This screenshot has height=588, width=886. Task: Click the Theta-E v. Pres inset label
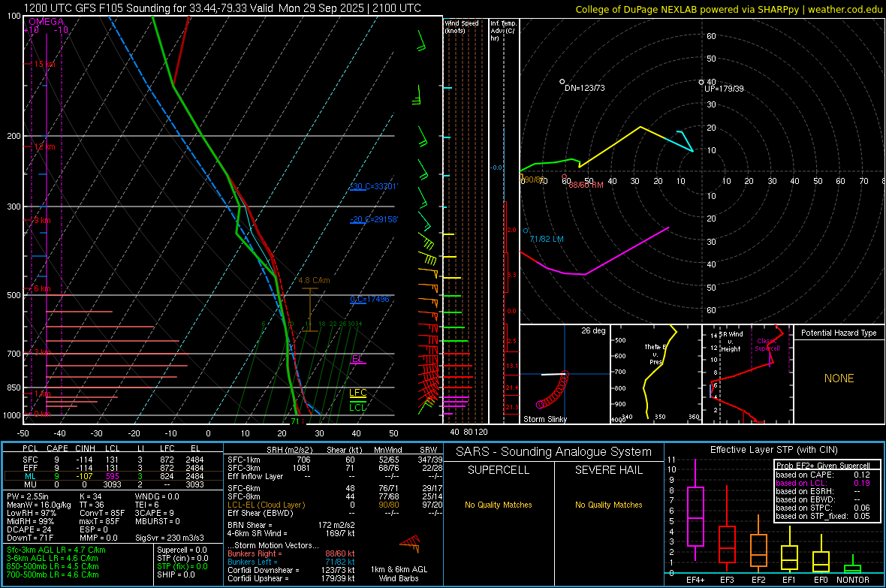click(655, 354)
